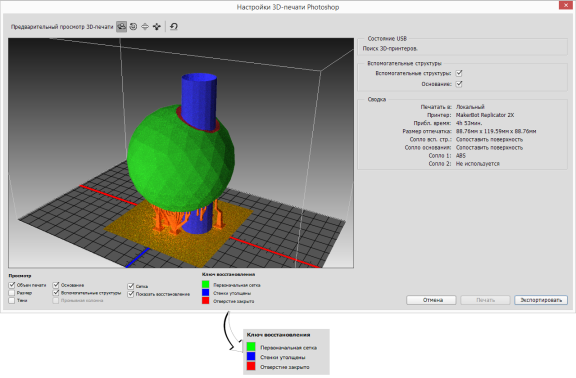
Task: Uncheck Вспомогательные структуры in the right panel
Action: pyautogui.click(x=459, y=73)
